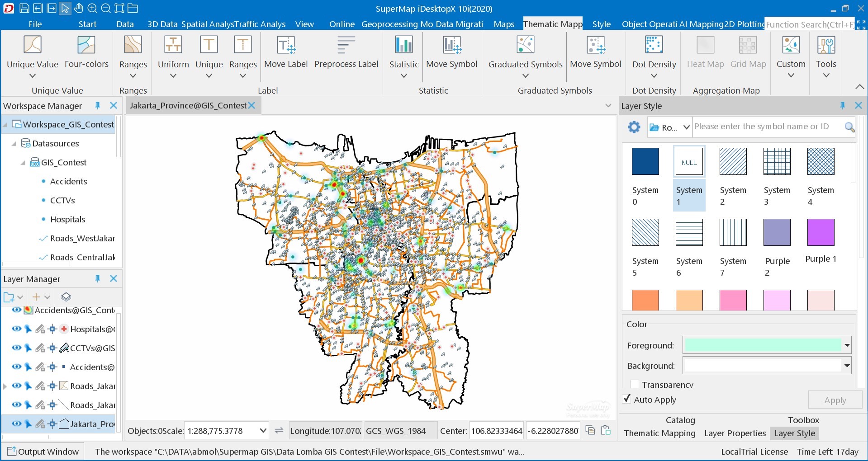This screenshot has width=868, height=461.
Task: Click the Apply button
Action: click(x=835, y=400)
